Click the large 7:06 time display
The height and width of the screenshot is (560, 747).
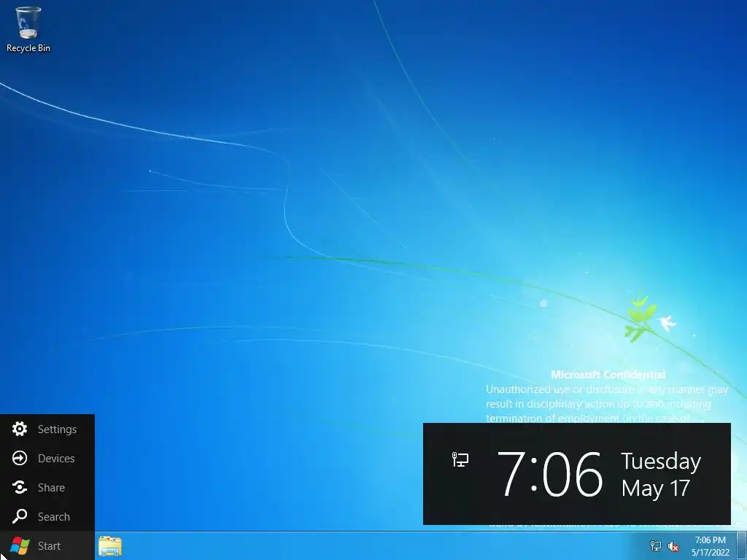coord(550,474)
